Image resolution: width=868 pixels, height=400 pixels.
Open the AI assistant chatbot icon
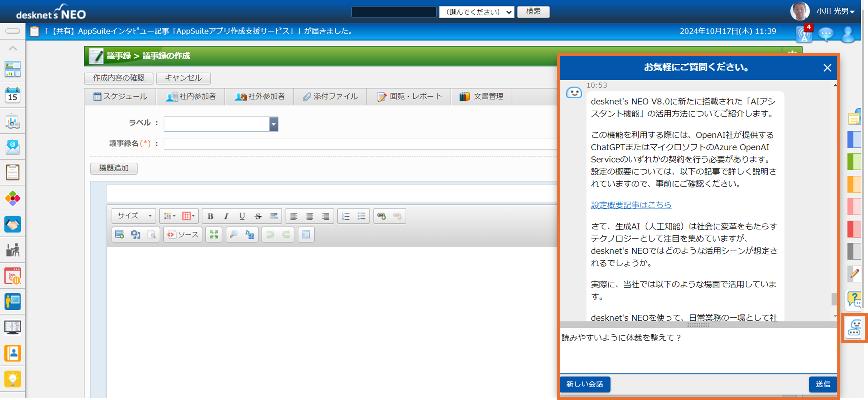[854, 328]
